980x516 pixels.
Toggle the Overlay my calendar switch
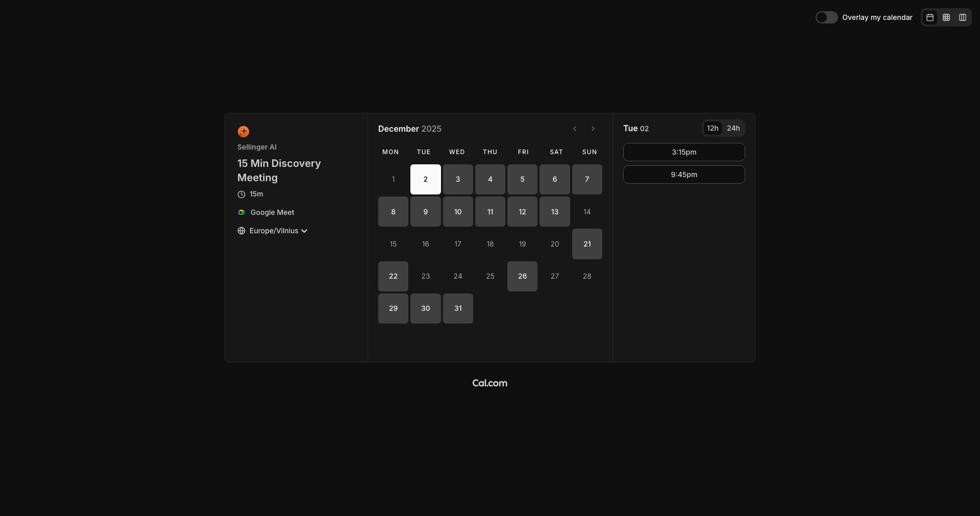click(x=826, y=17)
